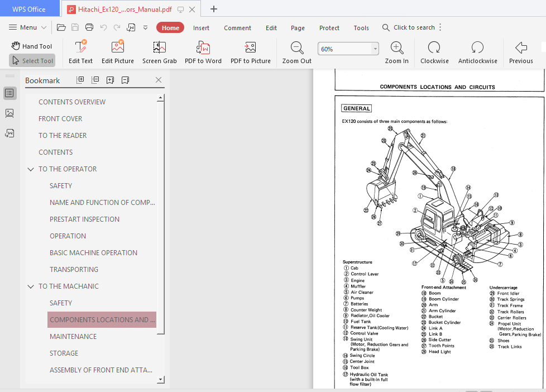Click the bottom sidebar PDF convert icon
Screen dimensions: 546x392
click(9, 133)
